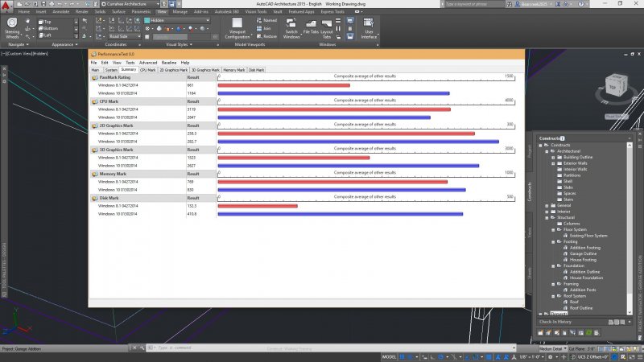Click the Join viewports button
Viewport: 644px width, 362px height.
(x=264, y=28)
